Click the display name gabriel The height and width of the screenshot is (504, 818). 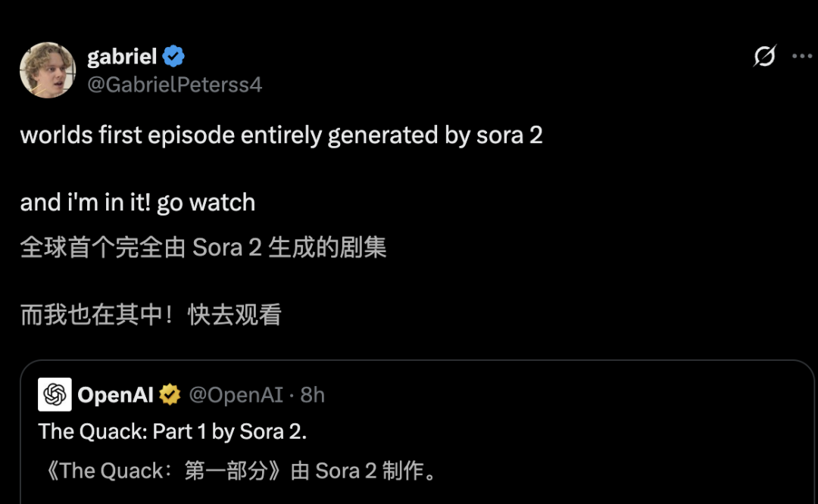pos(122,57)
